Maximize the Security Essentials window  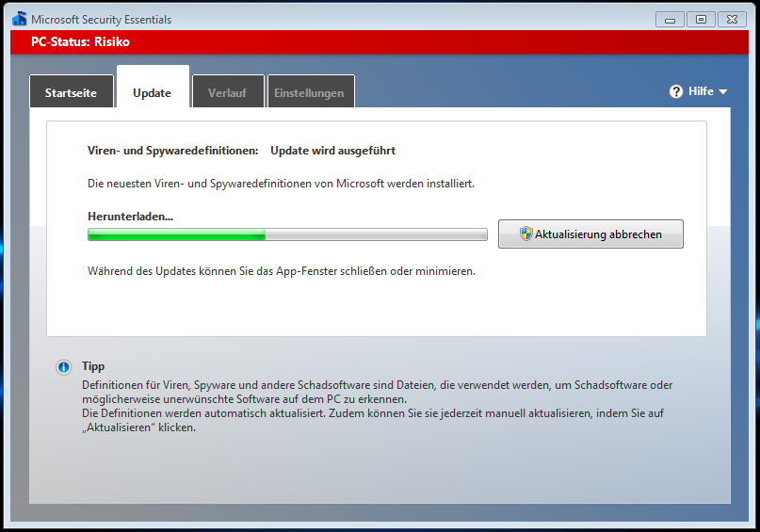(x=701, y=20)
